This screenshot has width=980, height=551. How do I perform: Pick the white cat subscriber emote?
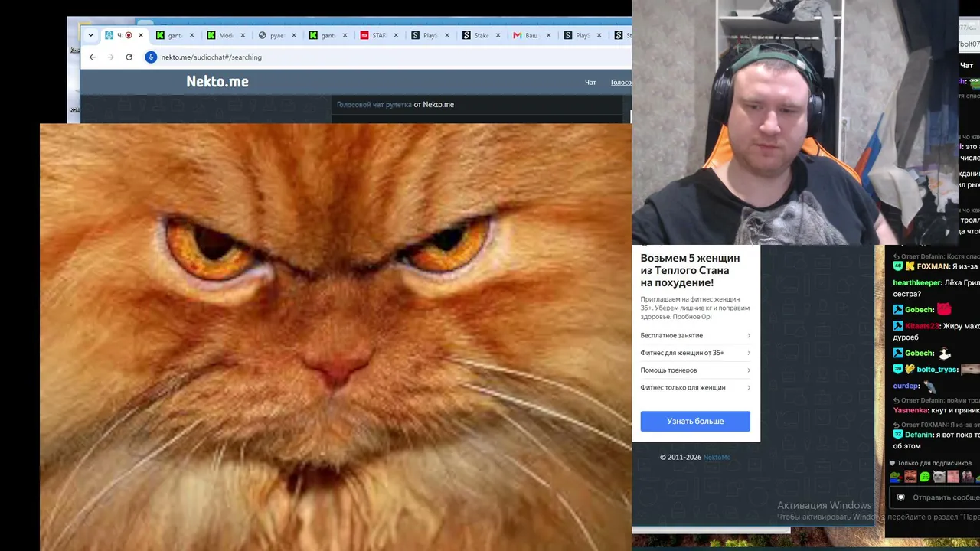(939, 477)
